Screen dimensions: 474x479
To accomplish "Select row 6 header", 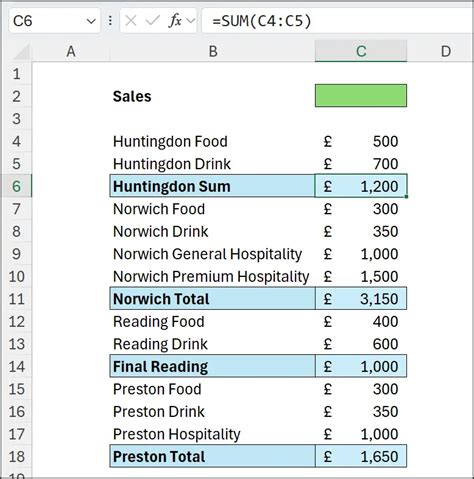I will pos(17,186).
